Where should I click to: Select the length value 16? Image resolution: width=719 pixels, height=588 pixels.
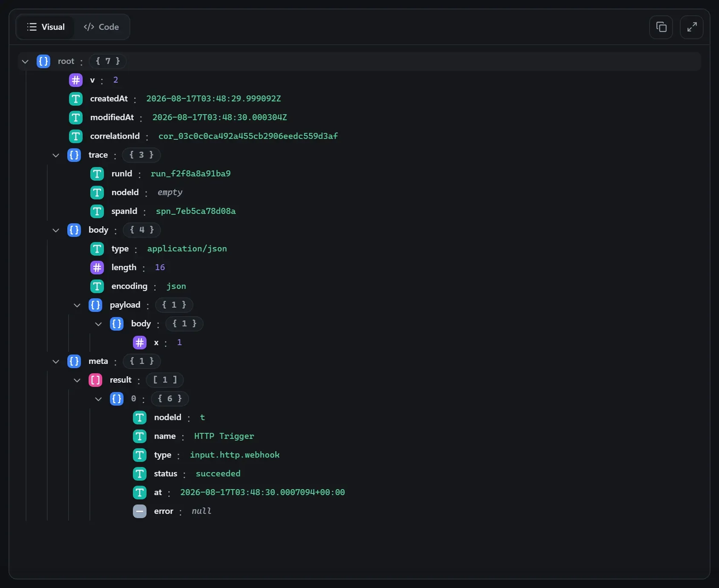(160, 268)
